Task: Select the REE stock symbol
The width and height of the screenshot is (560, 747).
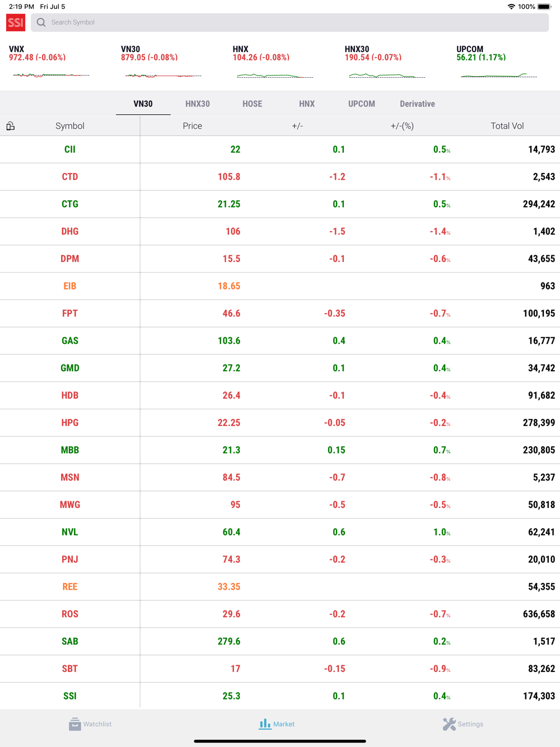Action: [x=70, y=587]
